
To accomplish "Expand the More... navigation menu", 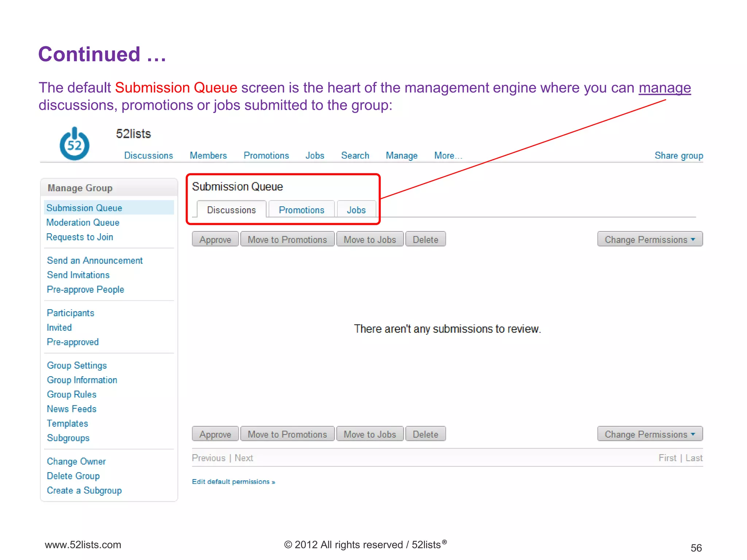I will (448, 156).
